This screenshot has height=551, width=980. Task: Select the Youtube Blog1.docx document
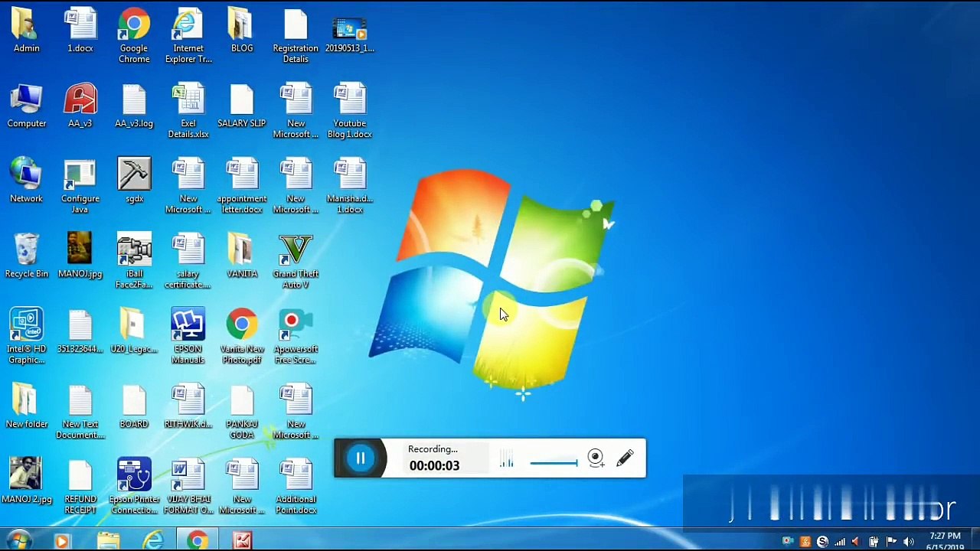coord(350,111)
